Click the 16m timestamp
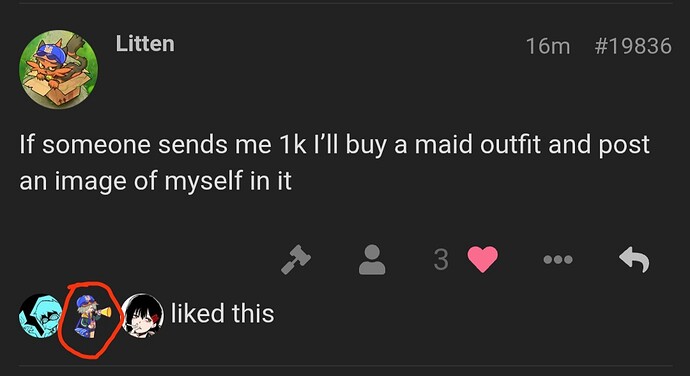 point(548,46)
